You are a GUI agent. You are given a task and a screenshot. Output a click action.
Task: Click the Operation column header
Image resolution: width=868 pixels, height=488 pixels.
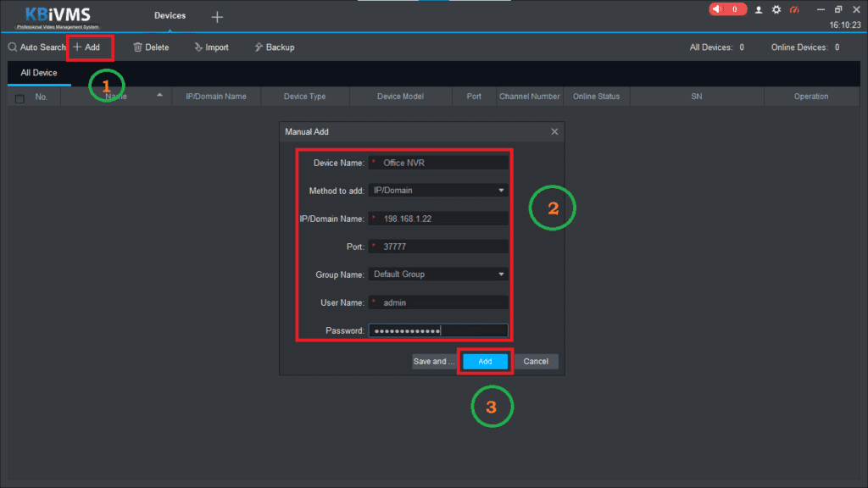tap(811, 97)
